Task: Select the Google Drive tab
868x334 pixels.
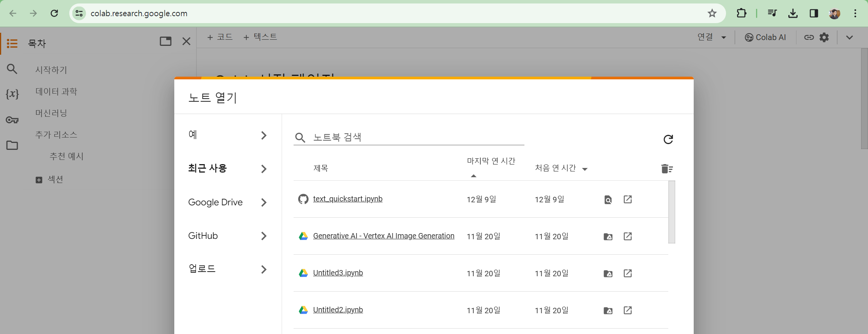Action: pos(228,202)
